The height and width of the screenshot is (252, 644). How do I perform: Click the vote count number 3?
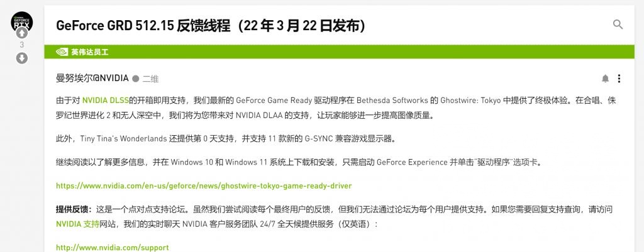click(22, 45)
